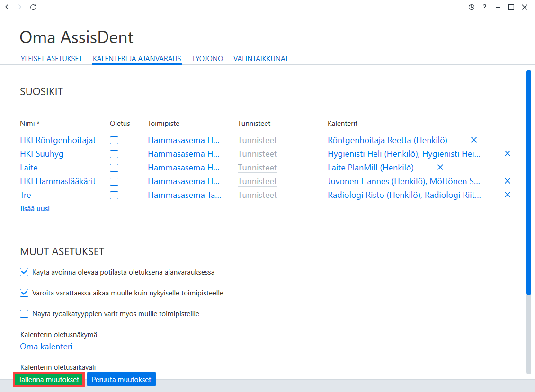Maximize the Oma AssisDent window
The width and height of the screenshot is (535, 392).
click(x=511, y=7)
